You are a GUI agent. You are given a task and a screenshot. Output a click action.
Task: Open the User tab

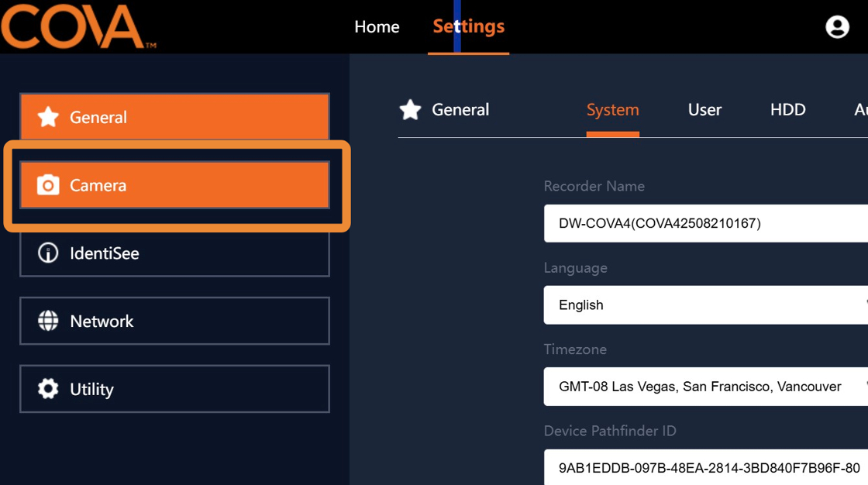704,109
